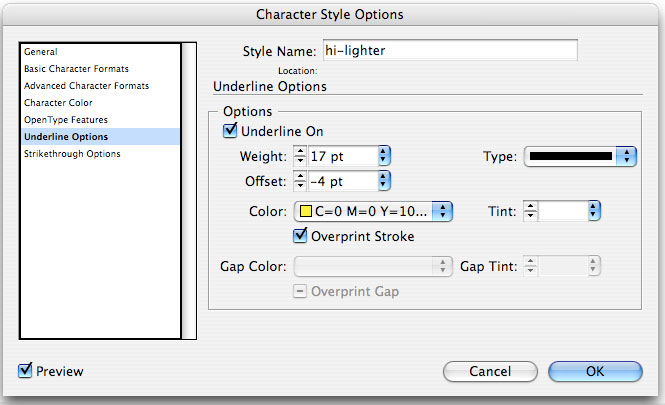
Task: Open the Gap Color dropdown
Action: pyautogui.click(x=373, y=266)
